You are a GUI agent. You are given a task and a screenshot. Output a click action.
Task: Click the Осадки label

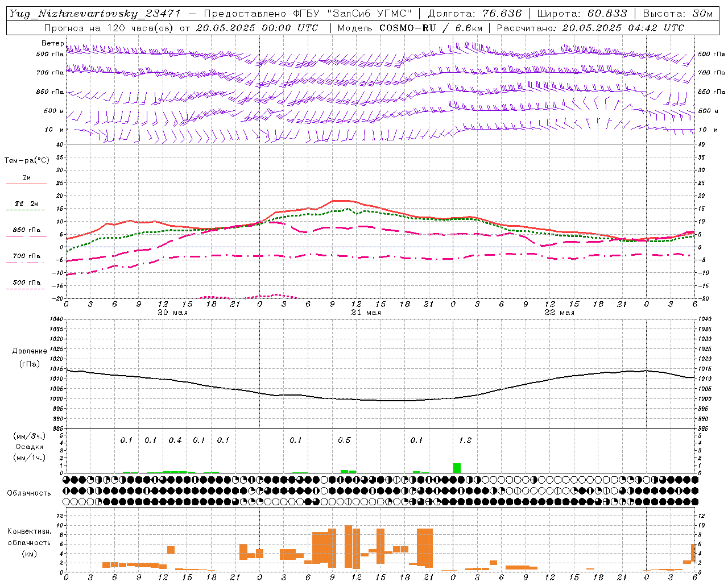pyautogui.click(x=29, y=447)
